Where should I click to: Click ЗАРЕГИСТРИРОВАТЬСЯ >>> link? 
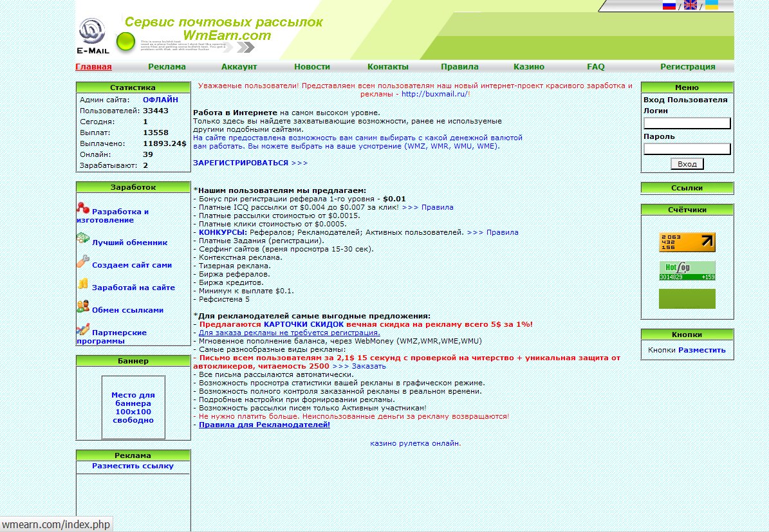point(250,163)
